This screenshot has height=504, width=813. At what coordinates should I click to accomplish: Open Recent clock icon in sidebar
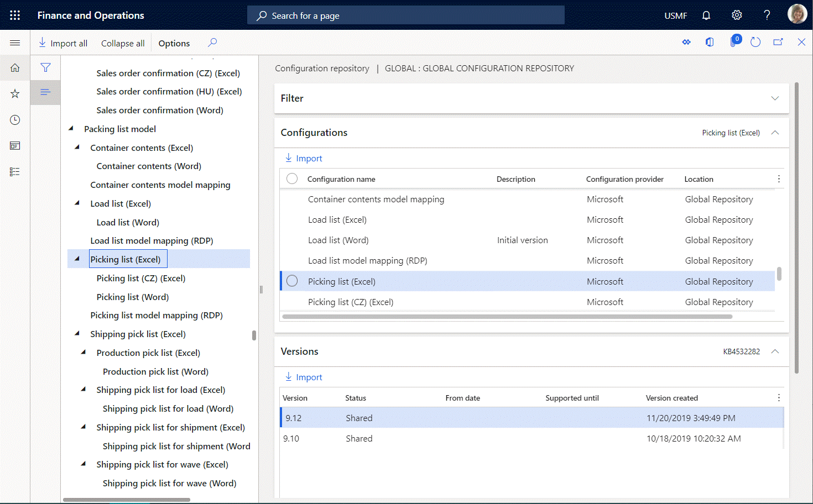(x=15, y=120)
